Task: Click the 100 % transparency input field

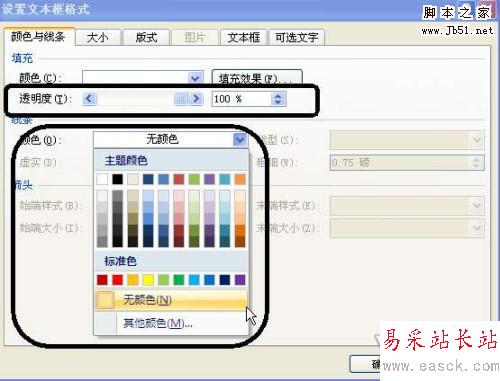Action: pos(242,99)
